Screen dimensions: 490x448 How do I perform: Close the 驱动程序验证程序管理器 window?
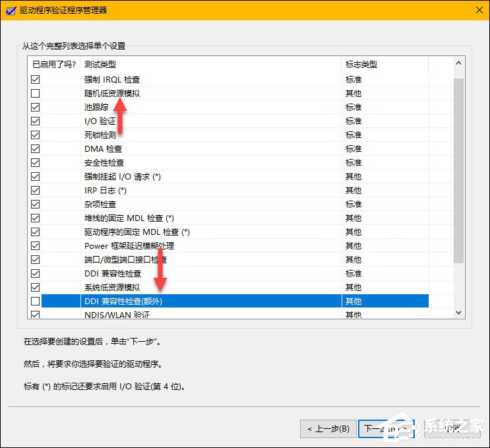click(x=479, y=10)
